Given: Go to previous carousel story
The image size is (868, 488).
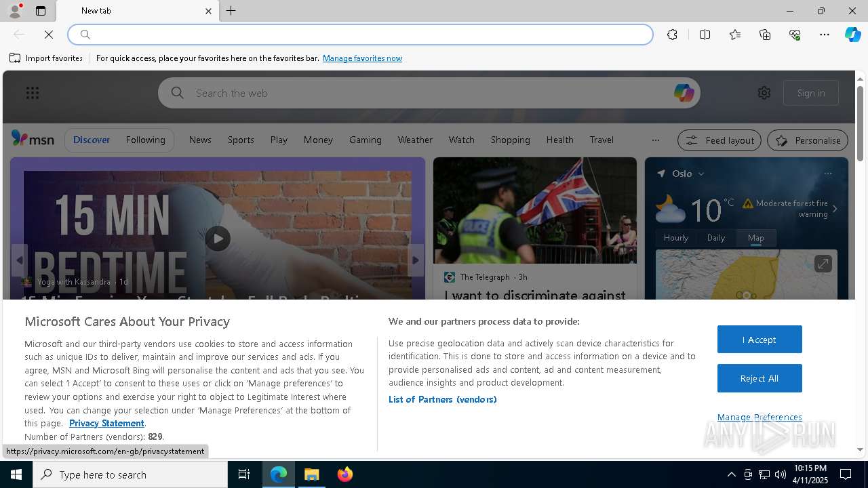Looking at the screenshot, I should [x=19, y=260].
